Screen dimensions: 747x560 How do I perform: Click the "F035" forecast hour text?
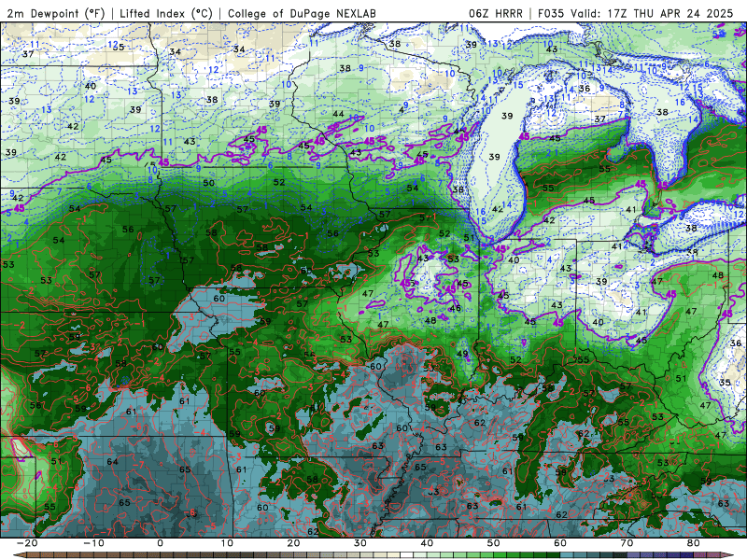552,13
